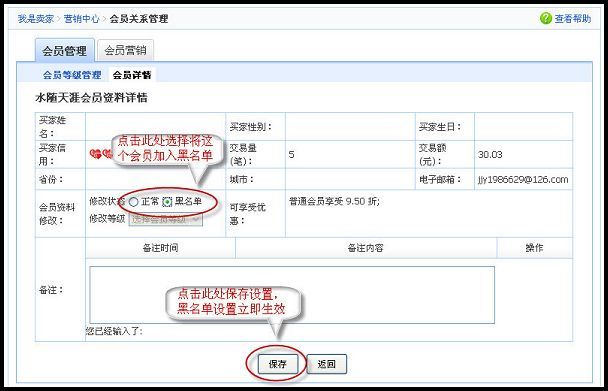Open the 会员等级管理 sub-tab
This screenshot has height=391, width=608.
72,75
